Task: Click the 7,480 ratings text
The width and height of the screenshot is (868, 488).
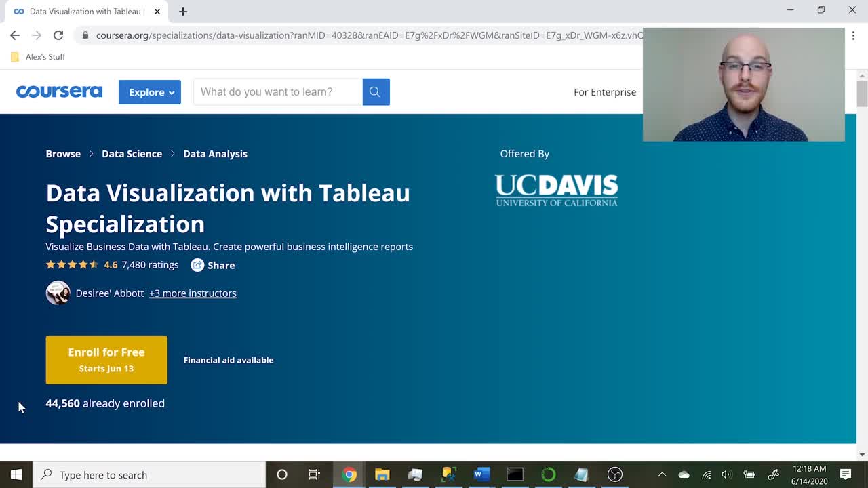Action: click(x=150, y=265)
